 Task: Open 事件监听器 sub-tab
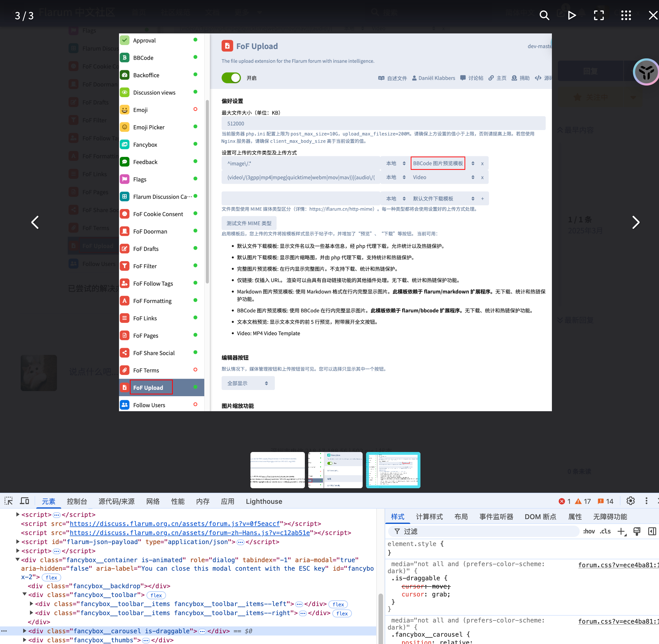496,517
